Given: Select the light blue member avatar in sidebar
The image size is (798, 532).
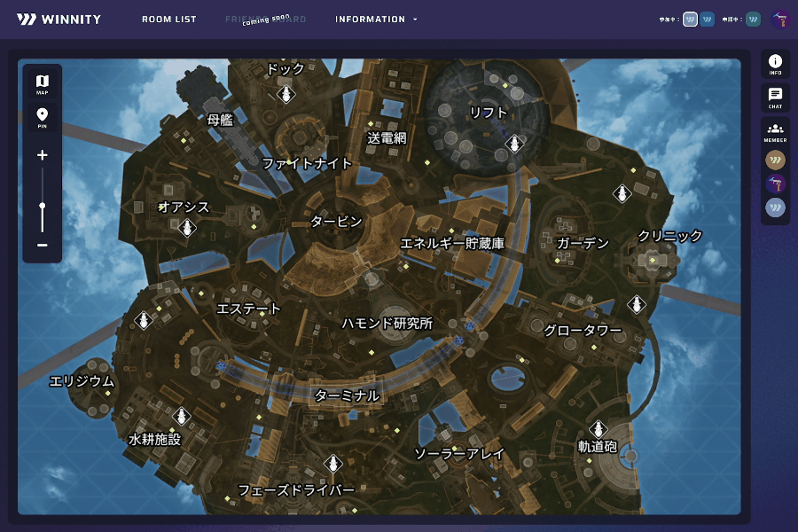Looking at the screenshot, I should tap(775, 207).
